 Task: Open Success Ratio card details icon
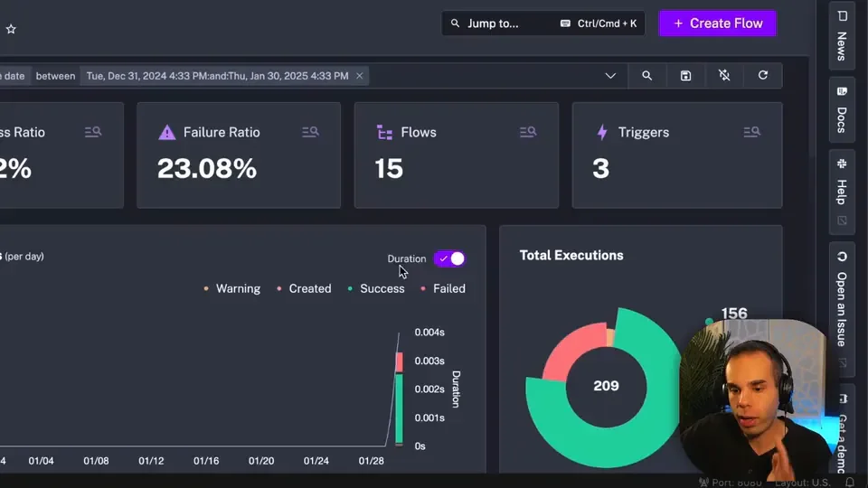pos(93,132)
